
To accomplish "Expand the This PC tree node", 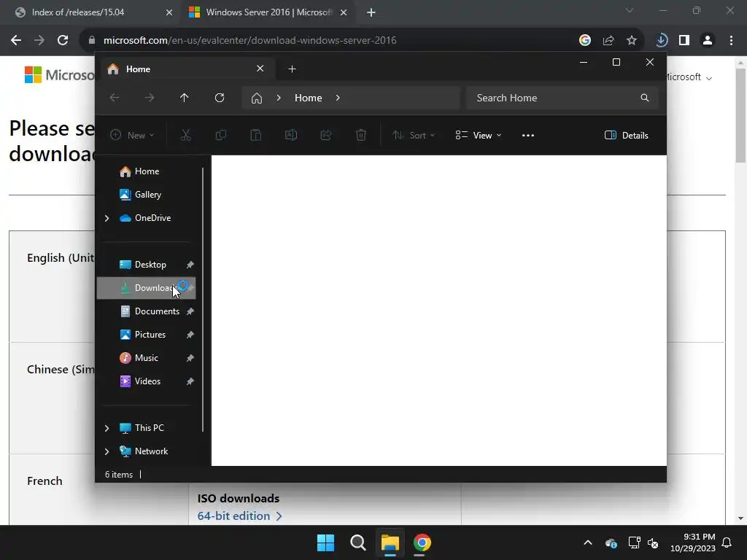I will 107,428.
